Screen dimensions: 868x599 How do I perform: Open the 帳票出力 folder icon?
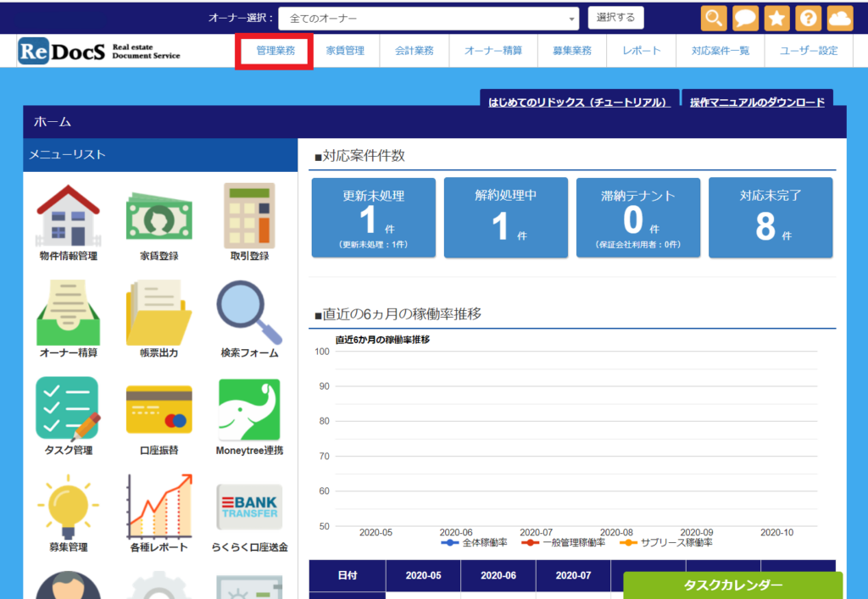pos(159,313)
